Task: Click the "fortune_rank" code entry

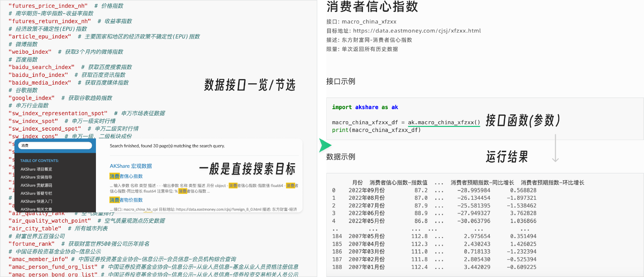Action: pyautogui.click(x=32, y=244)
